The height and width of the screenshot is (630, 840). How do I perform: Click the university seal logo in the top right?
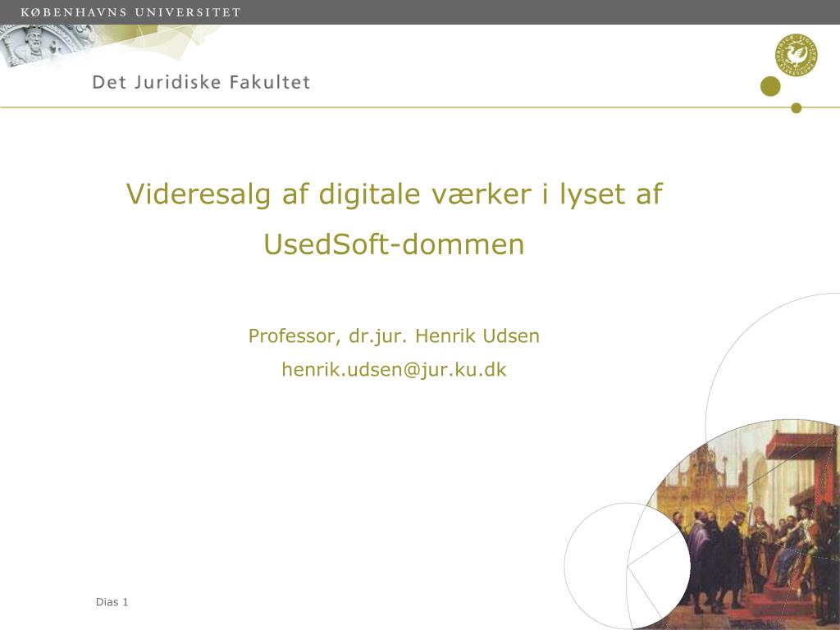click(796, 55)
